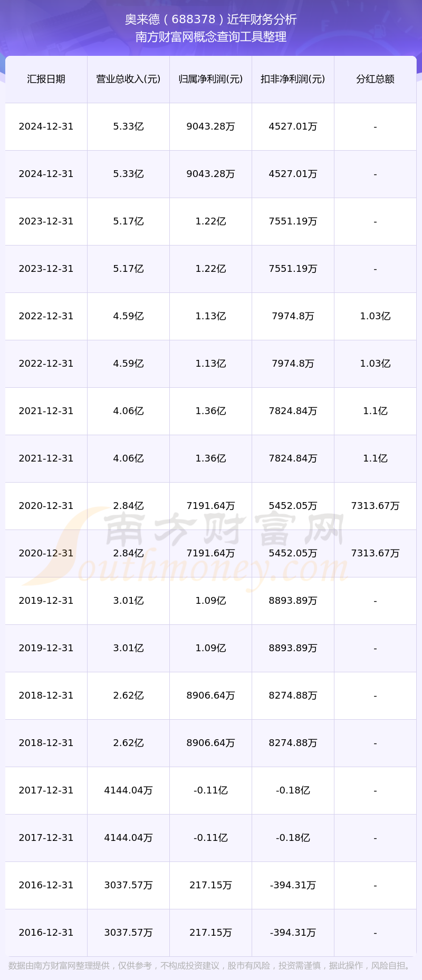Click the 汇报日期 column header
This screenshot has height=980, width=422.
[x=46, y=79]
